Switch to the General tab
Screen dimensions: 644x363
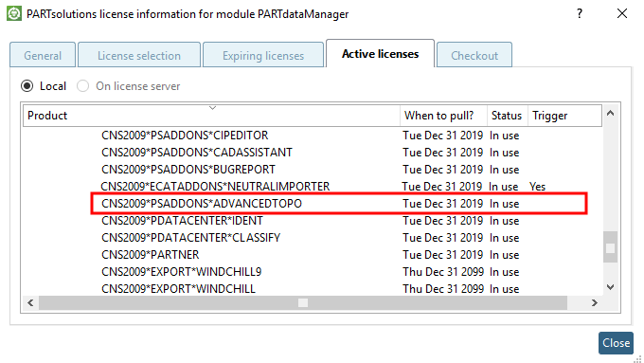pyautogui.click(x=43, y=55)
